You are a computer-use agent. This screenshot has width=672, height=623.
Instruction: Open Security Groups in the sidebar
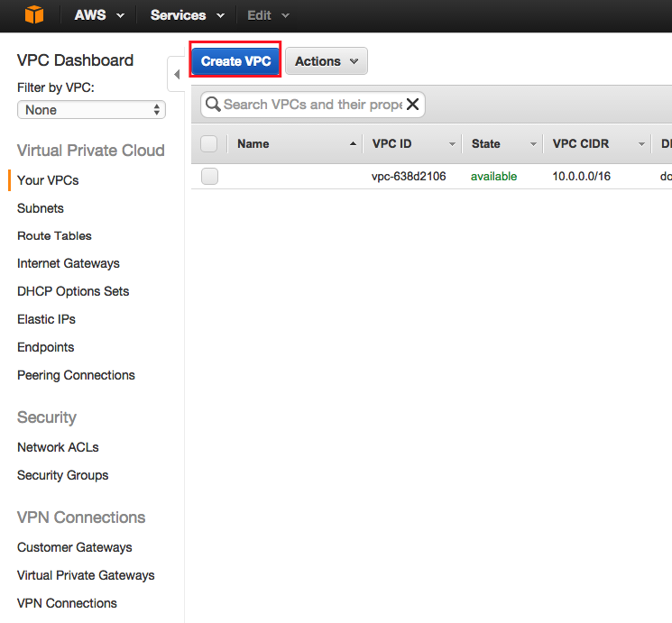[x=62, y=475]
